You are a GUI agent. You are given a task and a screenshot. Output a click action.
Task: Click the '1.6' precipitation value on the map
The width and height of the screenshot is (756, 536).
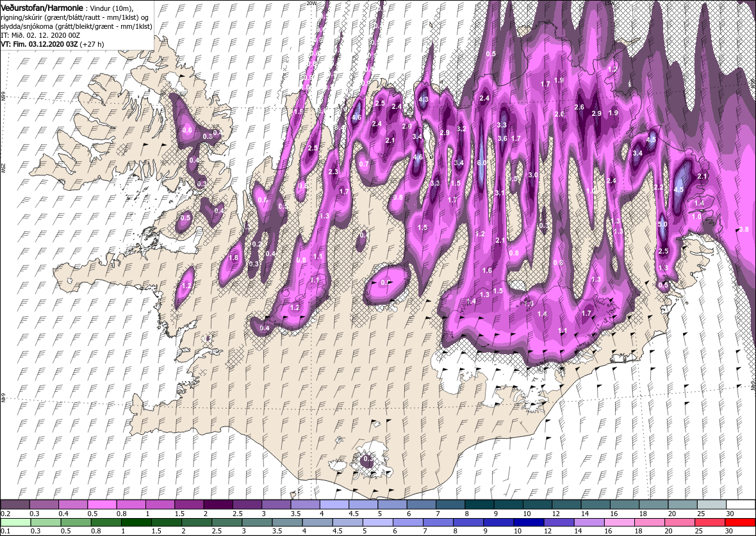coord(487,270)
